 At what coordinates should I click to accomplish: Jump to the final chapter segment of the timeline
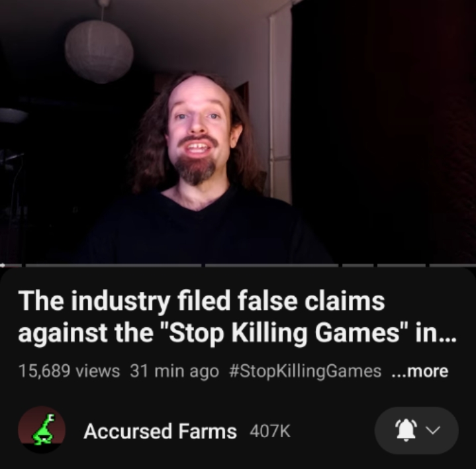pyautogui.click(x=453, y=265)
